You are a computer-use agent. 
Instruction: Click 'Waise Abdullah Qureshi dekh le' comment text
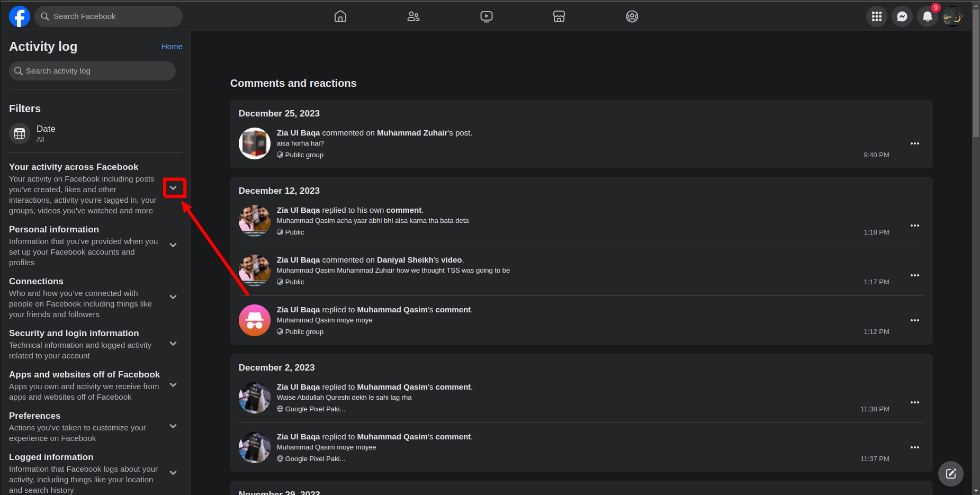point(344,398)
